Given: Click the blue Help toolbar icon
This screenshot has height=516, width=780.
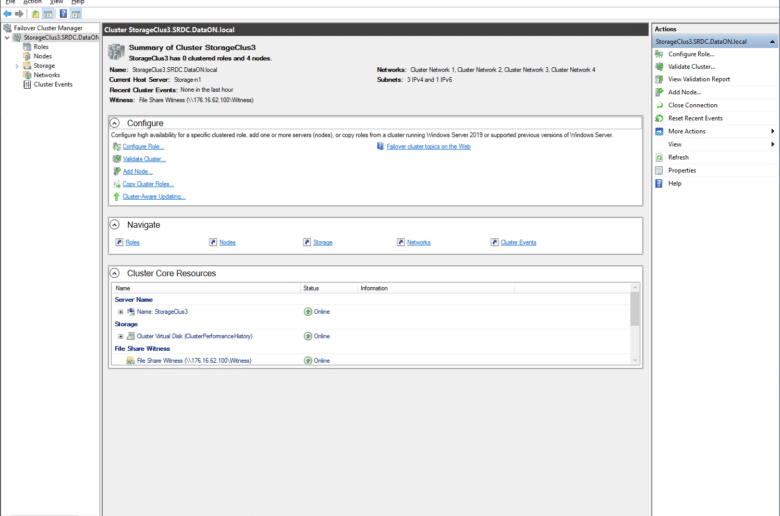Looking at the screenshot, I should 63,14.
